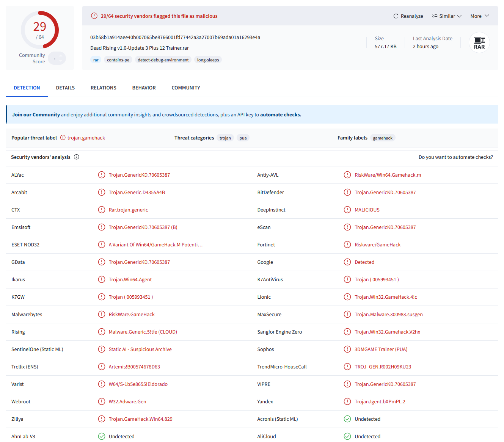Click the Malware.Generic.5!tfe (CLOUD) result
Image resolution: width=504 pixels, height=442 pixels.
click(143, 332)
